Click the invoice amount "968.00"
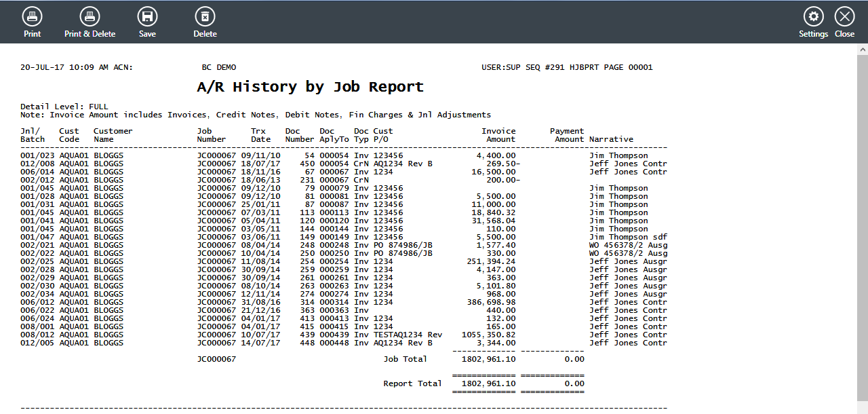868x414 pixels. 501,294
